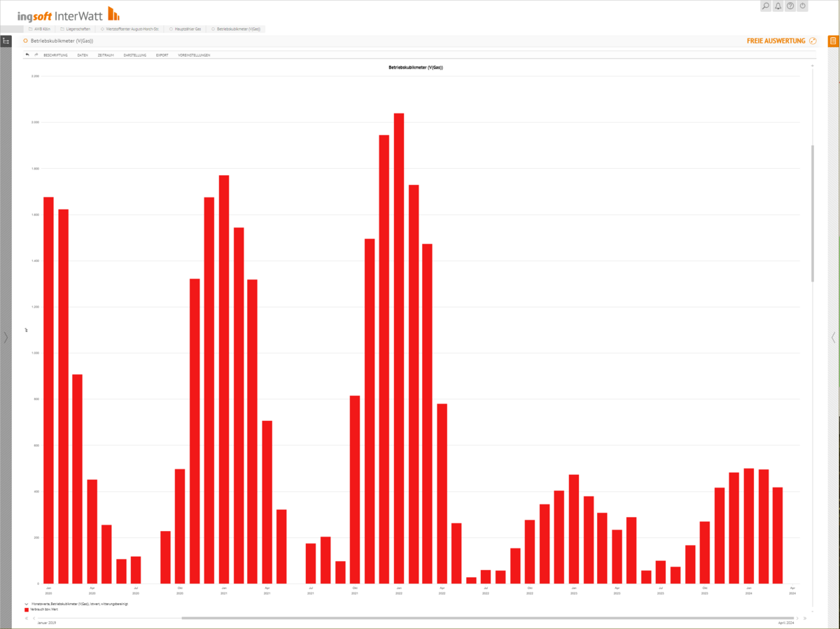Open the notifications bell

(778, 6)
